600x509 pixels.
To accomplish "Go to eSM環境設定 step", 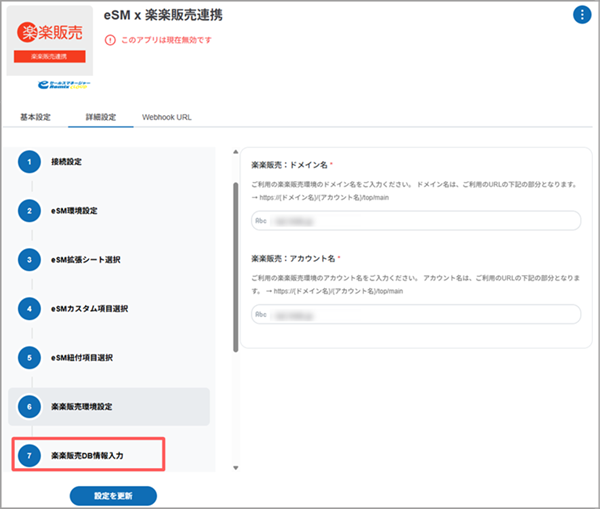I will 74,210.
